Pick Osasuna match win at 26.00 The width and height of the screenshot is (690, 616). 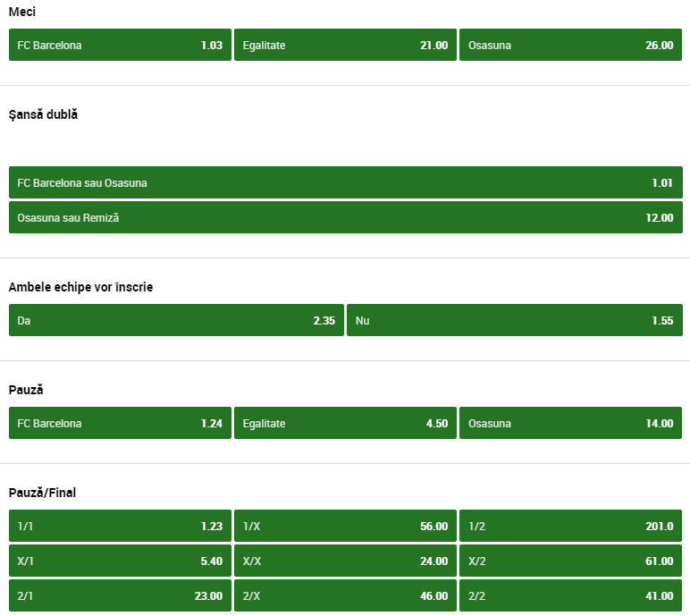pyautogui.click(x=570, y=45)
